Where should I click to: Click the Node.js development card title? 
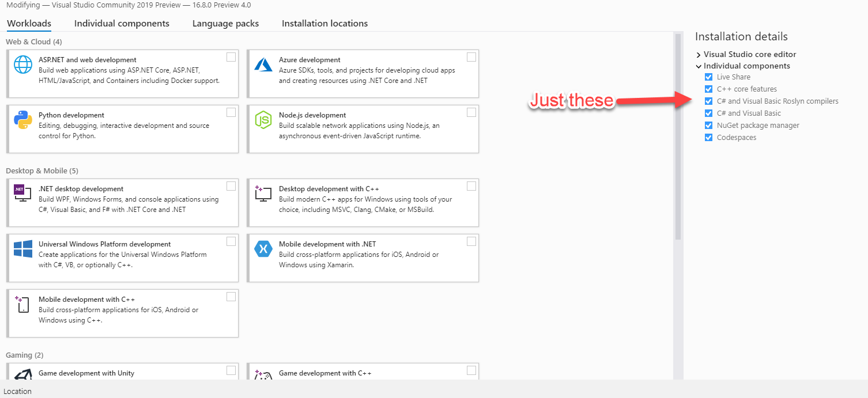click(x=312, y=115)
